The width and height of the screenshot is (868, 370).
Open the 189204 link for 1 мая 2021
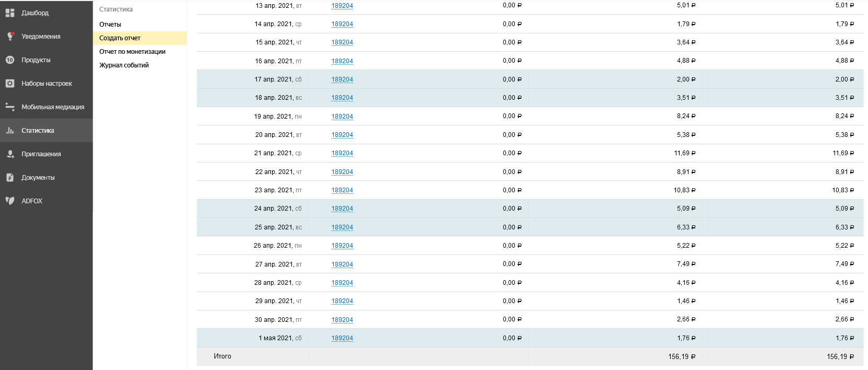(342, 338)
